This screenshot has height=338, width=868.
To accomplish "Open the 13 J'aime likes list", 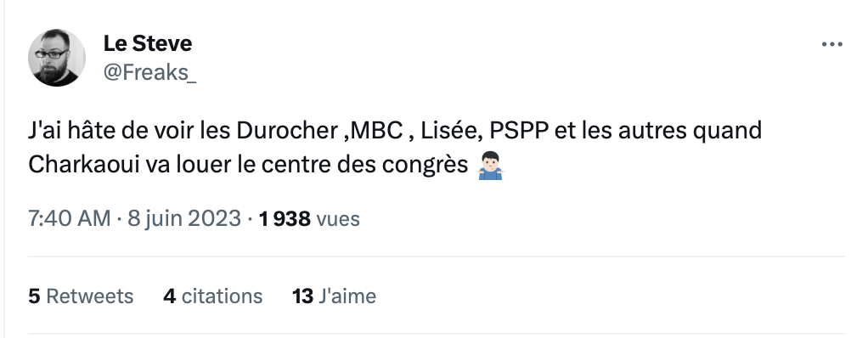I will click(x=335, y=296).
